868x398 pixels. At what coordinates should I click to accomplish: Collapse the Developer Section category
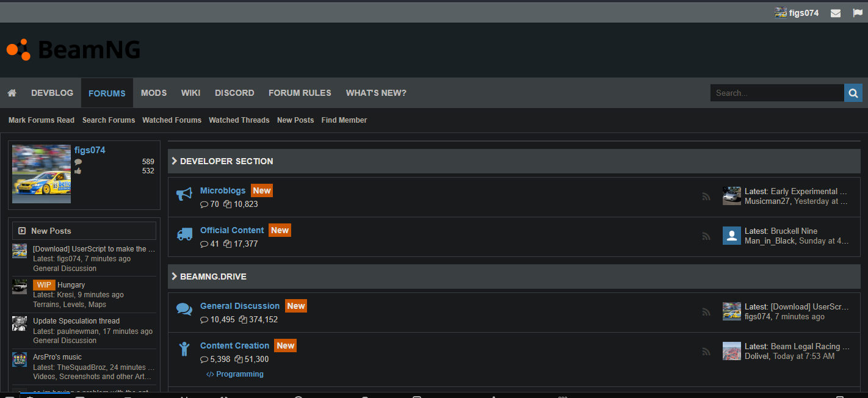pos(174,161)
